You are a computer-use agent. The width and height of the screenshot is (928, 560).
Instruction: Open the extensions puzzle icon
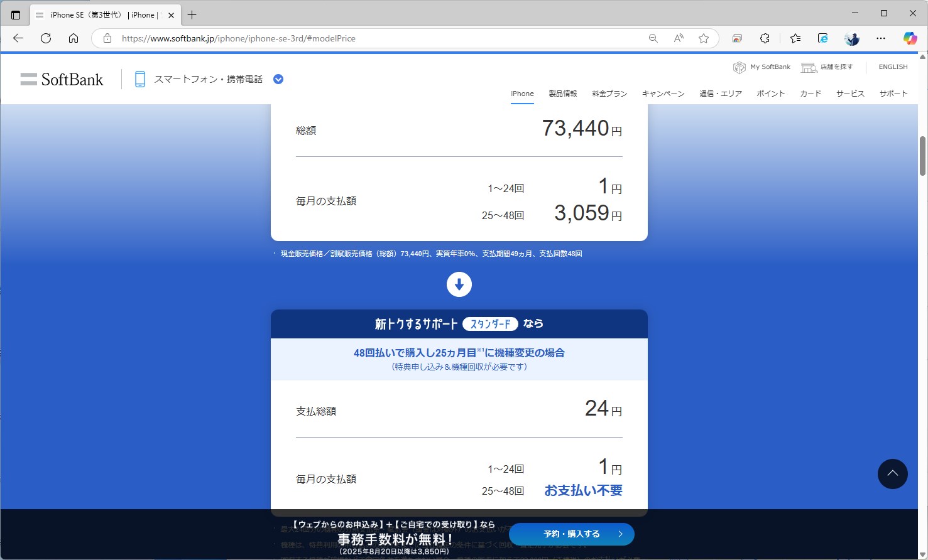[765, 38]
